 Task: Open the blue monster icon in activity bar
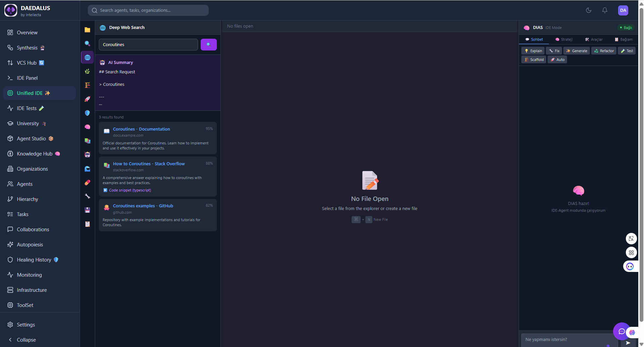pos(87,169)
